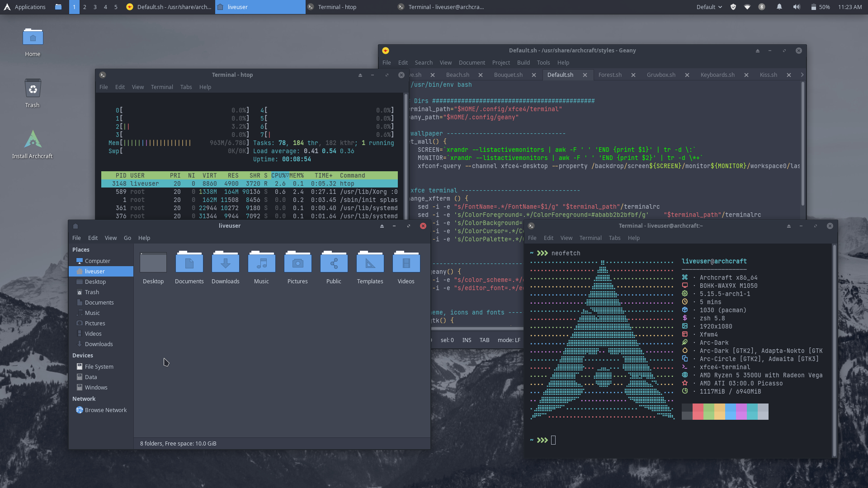Toggle insert mode via INS in Geany status bar

[467, 340]
